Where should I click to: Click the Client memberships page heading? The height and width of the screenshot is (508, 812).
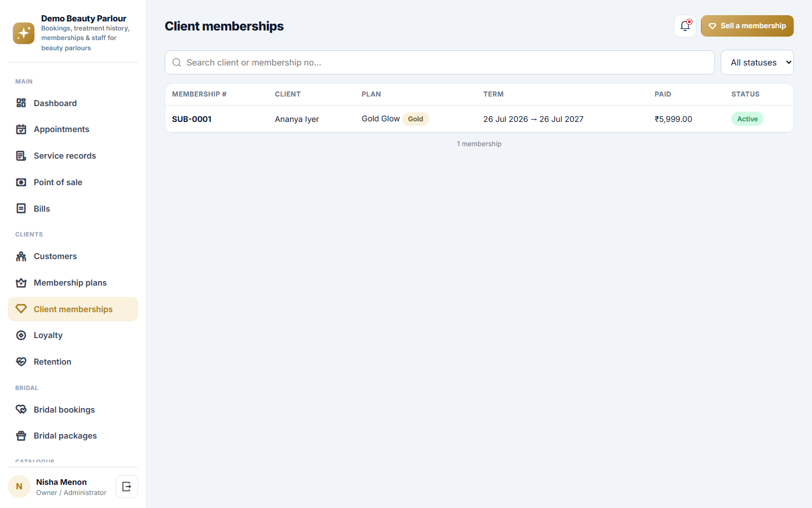tap(224, 26)
